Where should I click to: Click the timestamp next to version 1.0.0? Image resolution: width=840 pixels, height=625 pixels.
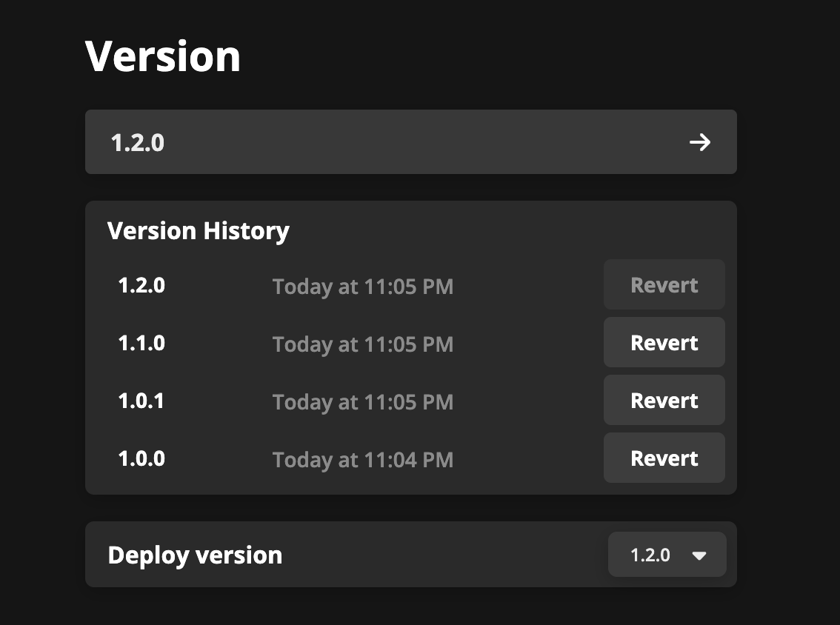[363, 459]
